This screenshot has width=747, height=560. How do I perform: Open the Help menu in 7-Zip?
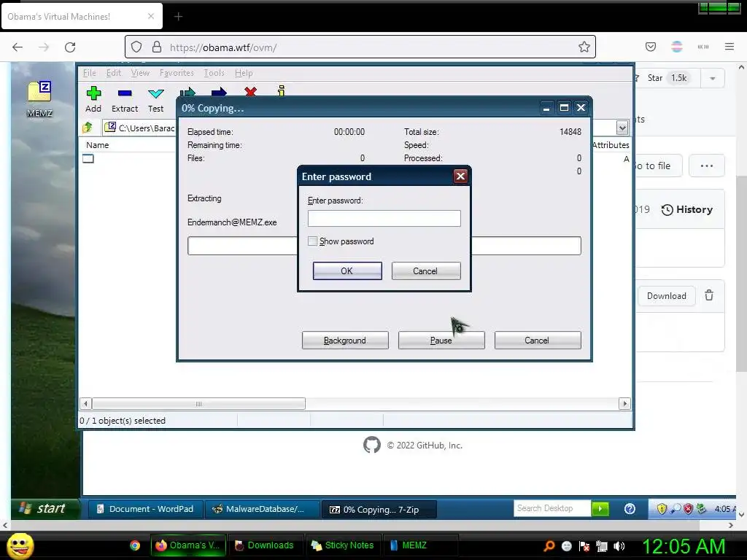[244, 73]
